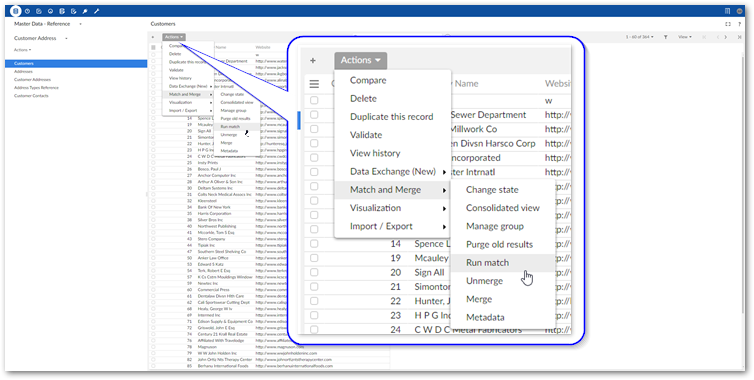Open the 1 - 60 of 364 paging dropdown
Image resolution: width=754 pixels, height=380 pixels.
click(x=640, y=37)
